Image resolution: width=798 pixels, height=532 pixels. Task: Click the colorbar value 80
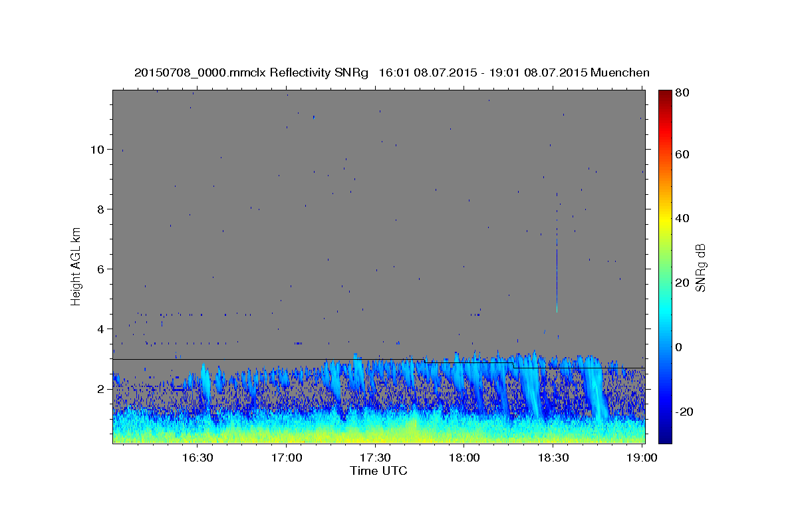[x=683, y=94]
